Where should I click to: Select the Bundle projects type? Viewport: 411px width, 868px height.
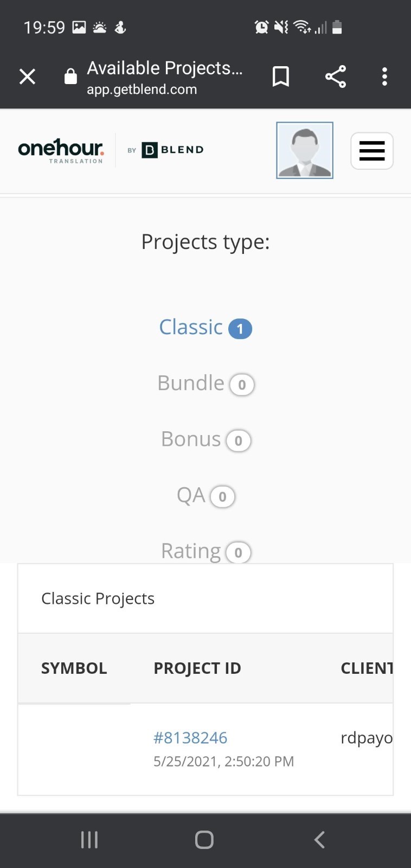pos(206,384)
